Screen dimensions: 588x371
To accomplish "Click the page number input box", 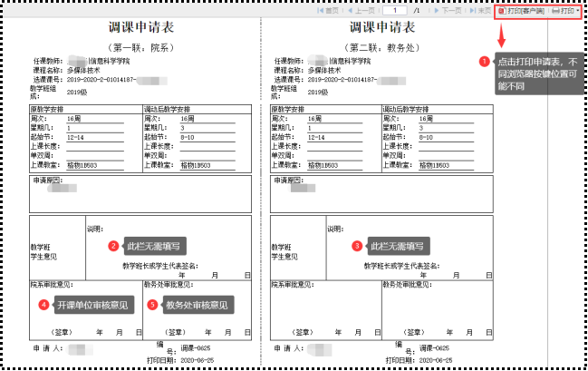I will coord(394,10).
